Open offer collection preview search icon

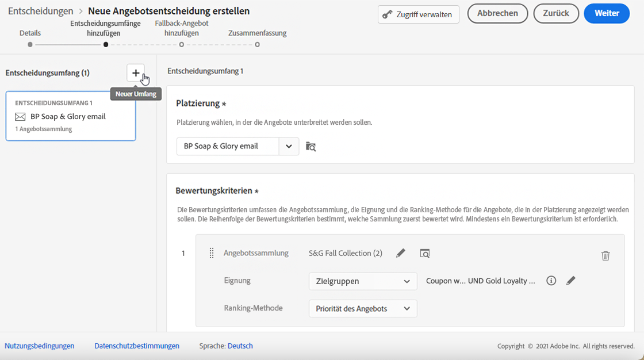(x=424, y=253)
